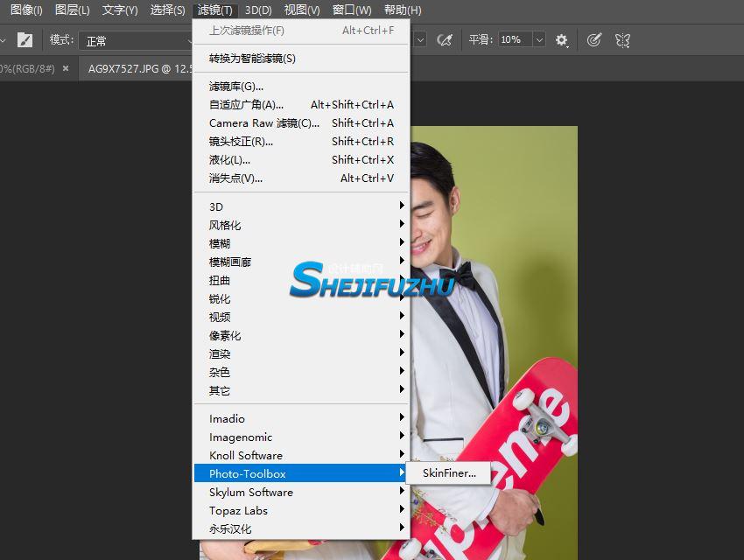Viewport: 744px width, 560px height.
Task: Open the 文字(Y) menu
Action: [x=120, y=10]
